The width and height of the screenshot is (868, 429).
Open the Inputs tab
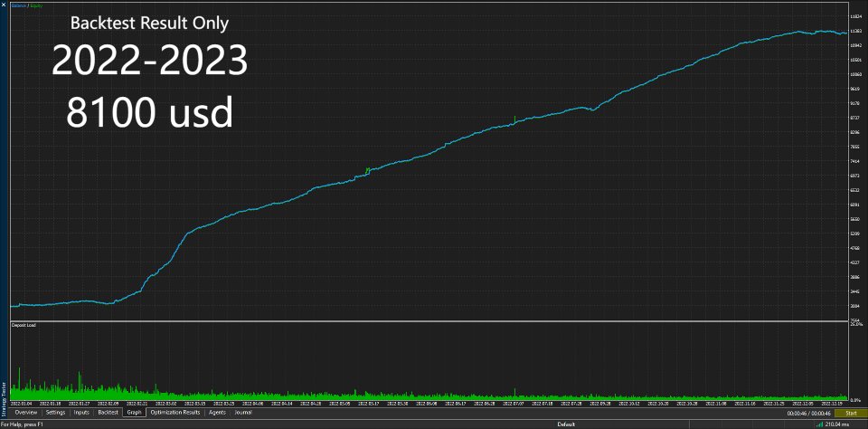(81, 413)
